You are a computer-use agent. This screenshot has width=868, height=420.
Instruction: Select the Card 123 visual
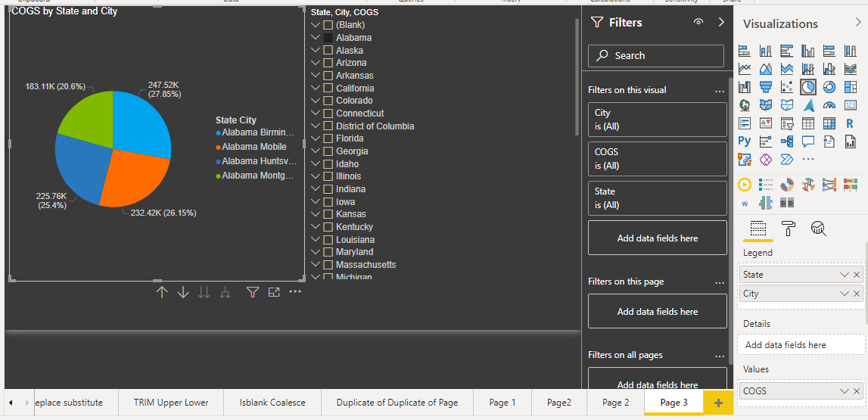click(x=851, y=104)
